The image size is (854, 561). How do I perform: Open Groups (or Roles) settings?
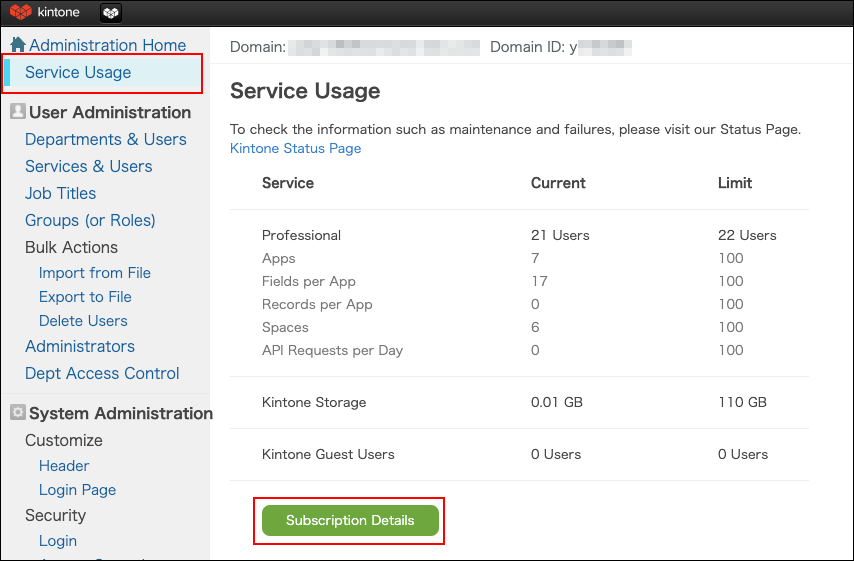[x=90, y=220]
